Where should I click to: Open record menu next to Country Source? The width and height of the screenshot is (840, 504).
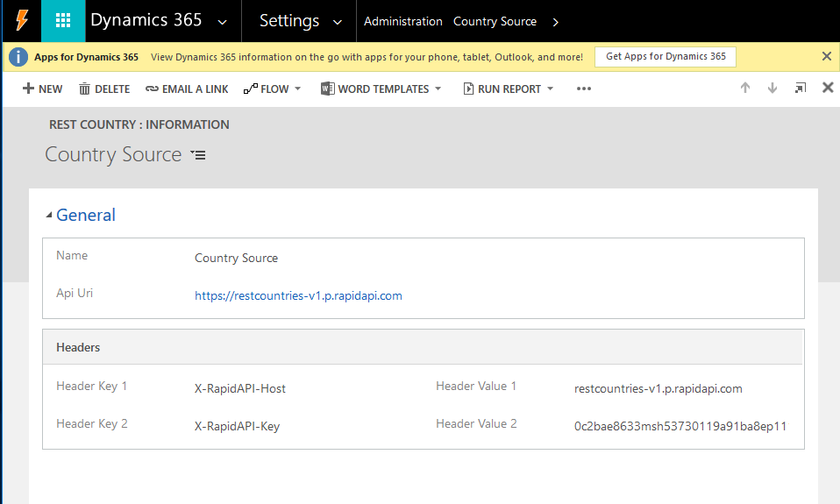click(x=198, y=155)
